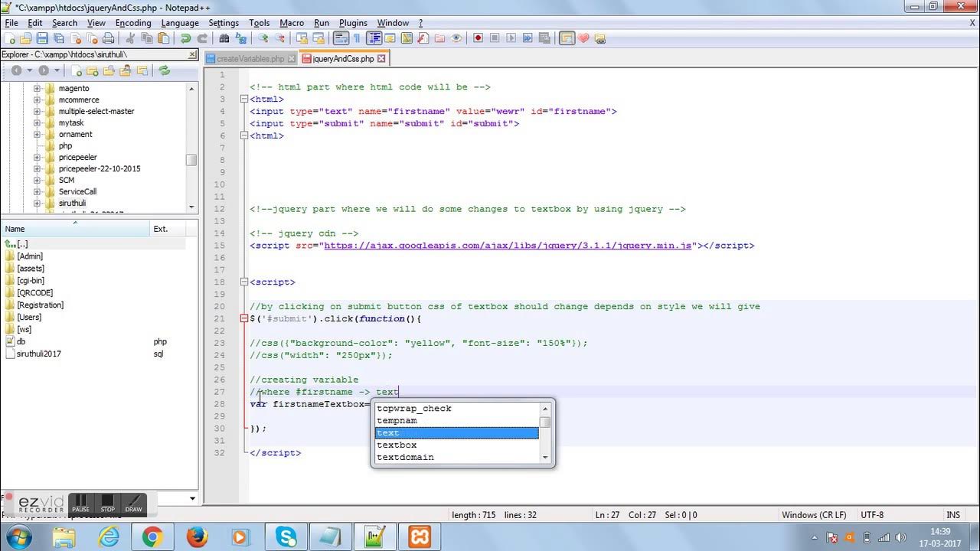The width and height of the screenshot is (980, 551).
Task: Expand the pricepeeler-22-10-2015 folder node
Action: [x=37, y=169]
